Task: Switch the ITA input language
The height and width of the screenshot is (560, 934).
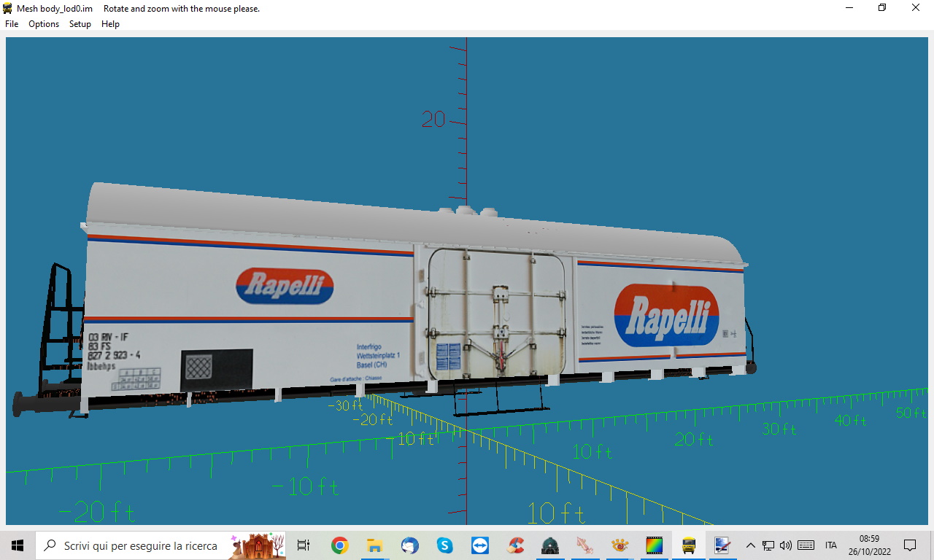Action: click(x=831, y=545)
